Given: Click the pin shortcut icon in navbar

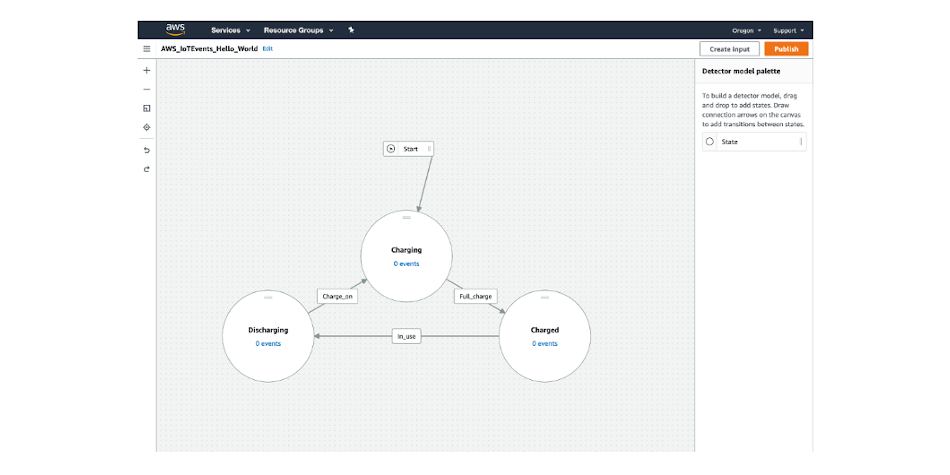Looking at the screenshot, I should (x=351, y=30).
